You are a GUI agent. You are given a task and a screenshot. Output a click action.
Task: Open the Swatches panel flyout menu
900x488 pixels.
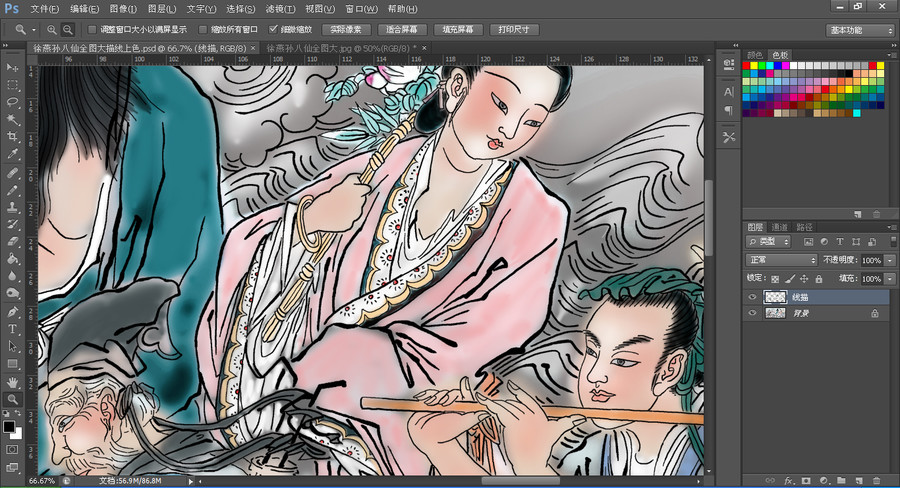coord(891,55)
